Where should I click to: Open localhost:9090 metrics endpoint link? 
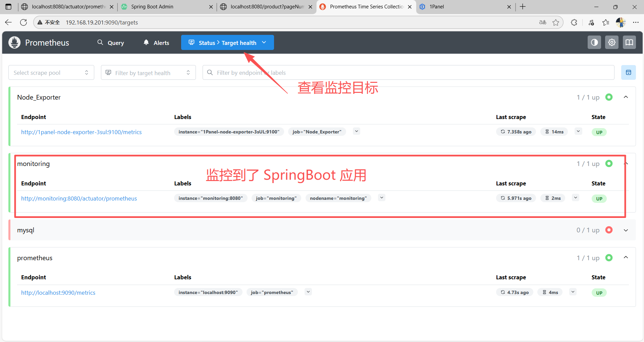point(58,293)
